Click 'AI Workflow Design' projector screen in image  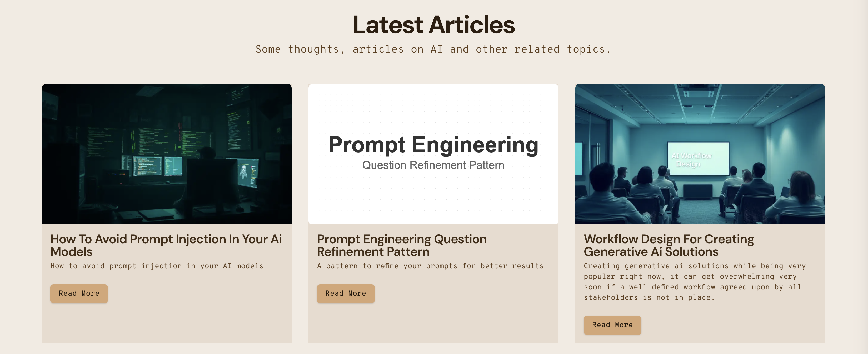[698, 159]
